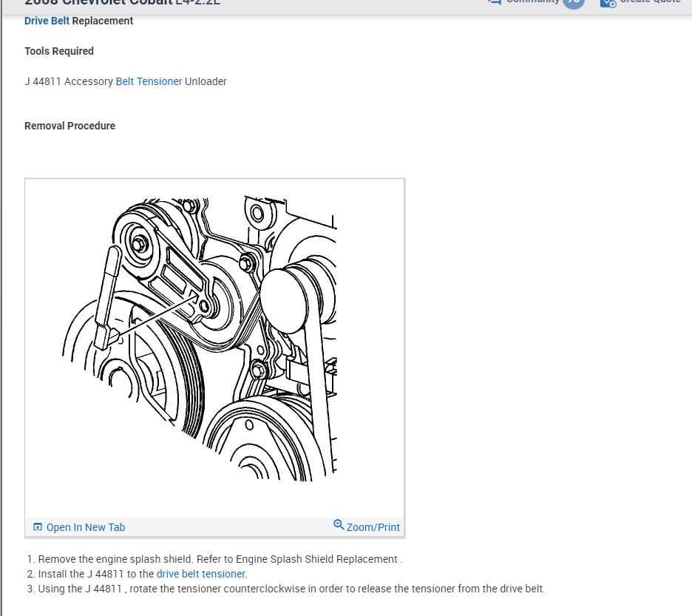
Task: Click the Community count badge
Action: tap(574, 3)
